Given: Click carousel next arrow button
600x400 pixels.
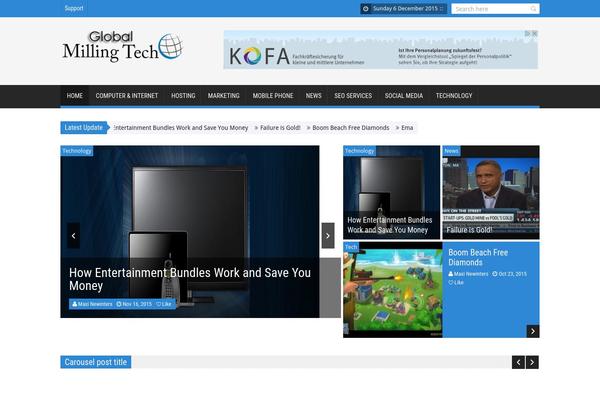Looking at the screenshot, I should 532,362.
